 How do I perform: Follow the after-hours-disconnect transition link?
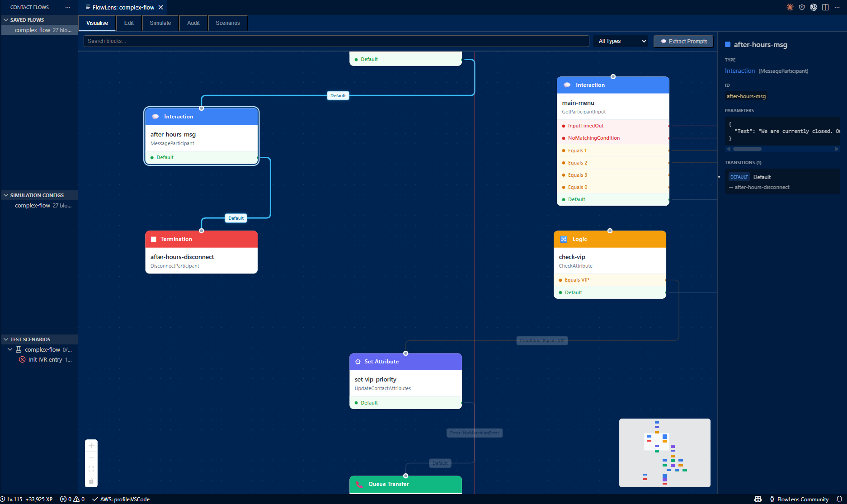[762, 187]
